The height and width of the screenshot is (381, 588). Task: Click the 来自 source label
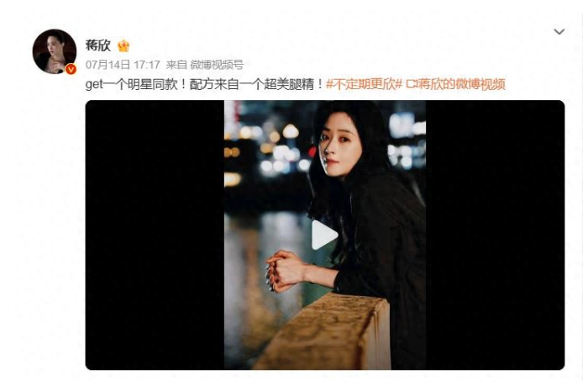(176, 65)
